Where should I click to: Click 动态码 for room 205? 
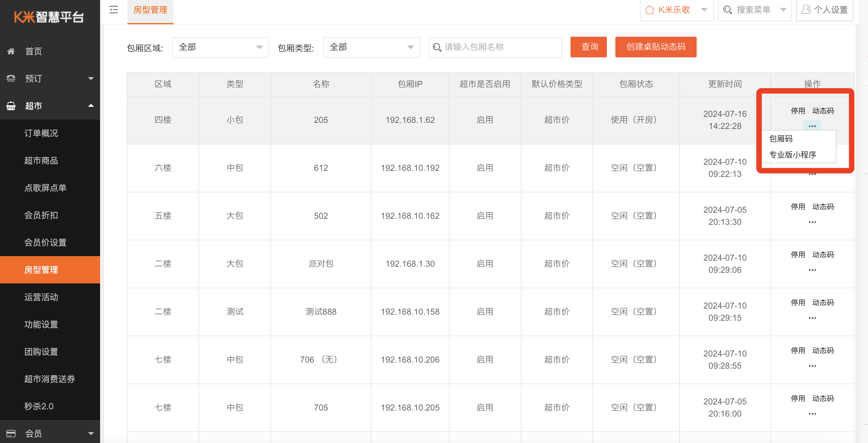point(823,111)
